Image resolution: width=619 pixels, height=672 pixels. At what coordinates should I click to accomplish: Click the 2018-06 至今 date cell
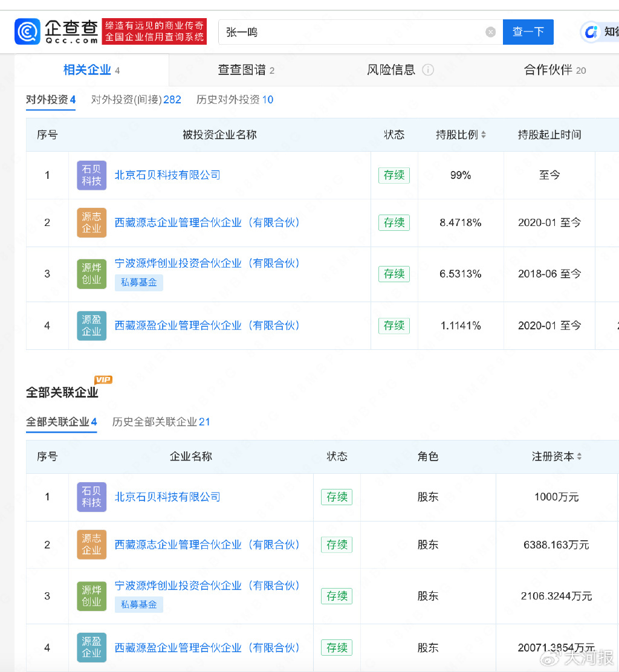549,274
